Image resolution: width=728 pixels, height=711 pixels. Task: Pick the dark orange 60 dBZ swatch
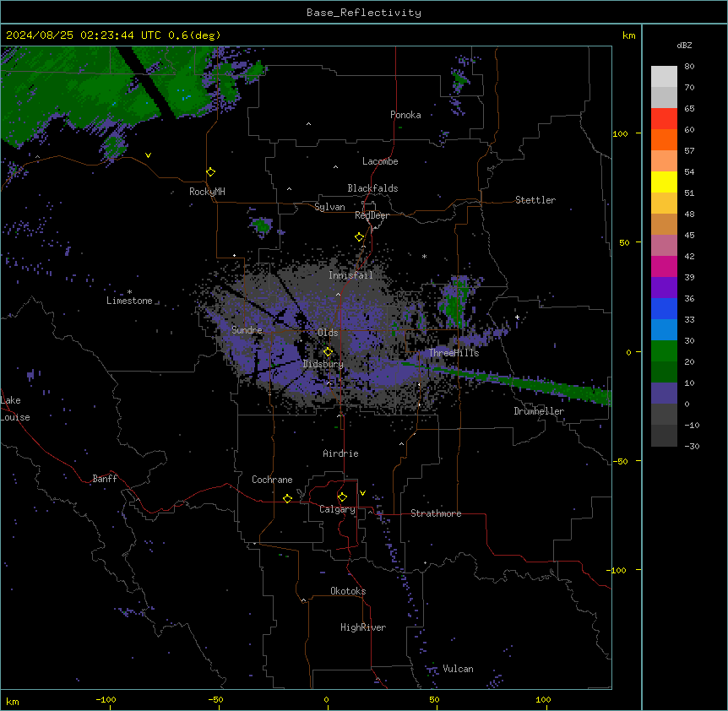coord(664,139)
